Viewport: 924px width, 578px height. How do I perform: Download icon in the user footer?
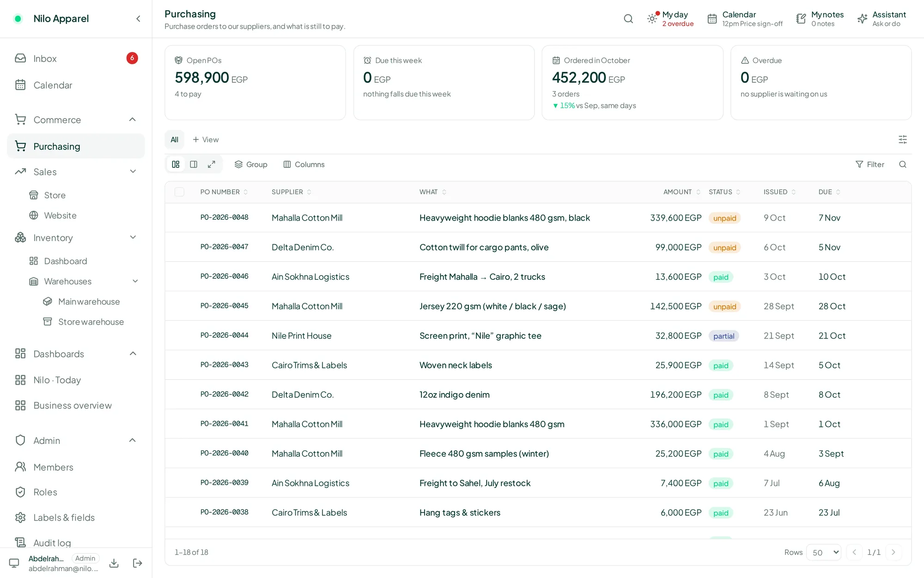114,563
